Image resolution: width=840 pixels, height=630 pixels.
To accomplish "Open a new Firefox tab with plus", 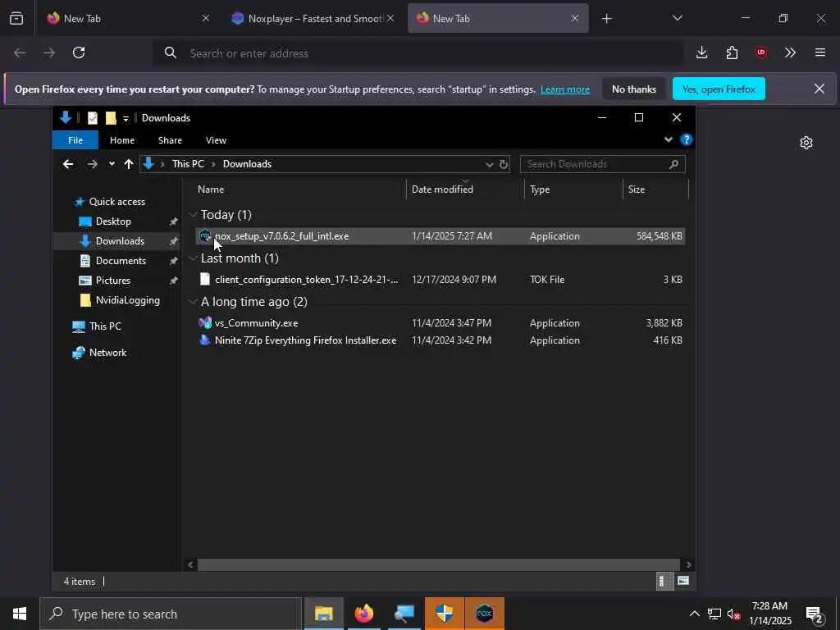I will point(606,19).
